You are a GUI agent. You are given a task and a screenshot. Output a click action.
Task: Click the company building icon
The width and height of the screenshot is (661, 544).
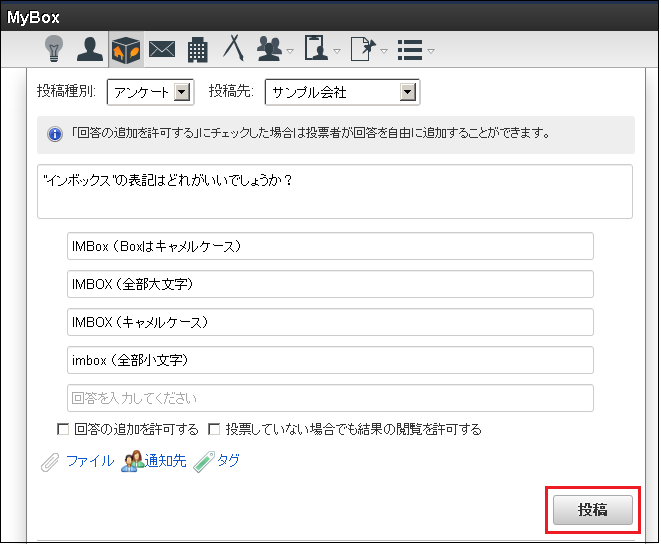197,50
